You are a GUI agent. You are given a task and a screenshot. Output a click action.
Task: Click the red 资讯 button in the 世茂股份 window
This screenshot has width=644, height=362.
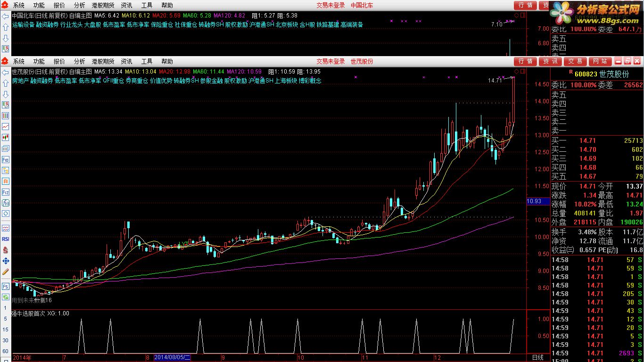[550, 61]
